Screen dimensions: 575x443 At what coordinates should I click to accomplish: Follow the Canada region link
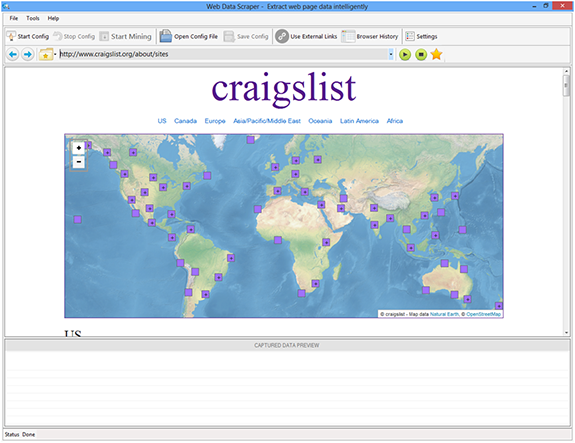(185, 121)
